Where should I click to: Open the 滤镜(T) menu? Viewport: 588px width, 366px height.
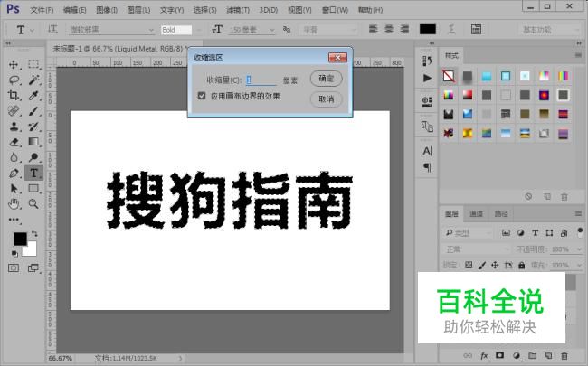tap(239, 10)
